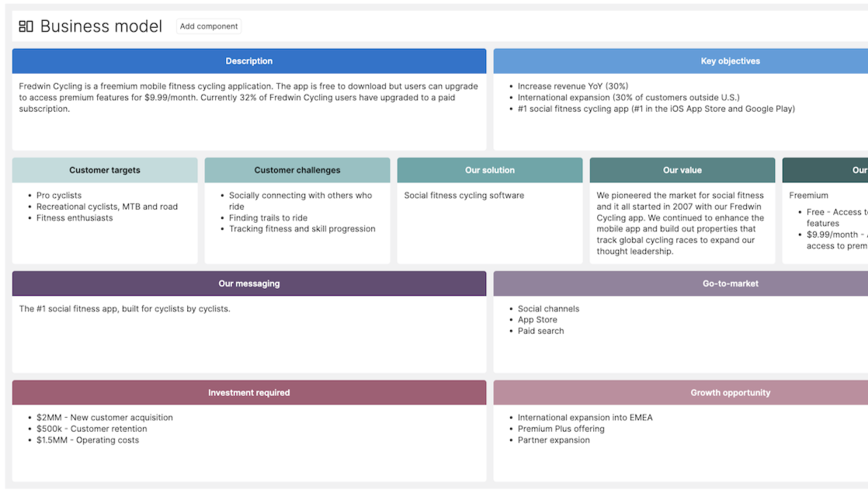The width and height of the screenshot is (868, 494).
Task: Click the 'We pioneered the market' value paragraph
Action: [x=680, y=223]
